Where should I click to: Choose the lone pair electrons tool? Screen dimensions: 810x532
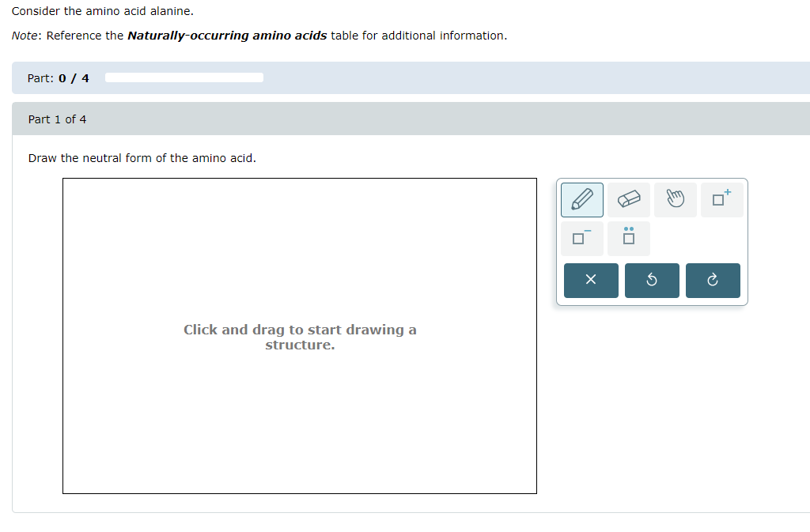[628, 238]
